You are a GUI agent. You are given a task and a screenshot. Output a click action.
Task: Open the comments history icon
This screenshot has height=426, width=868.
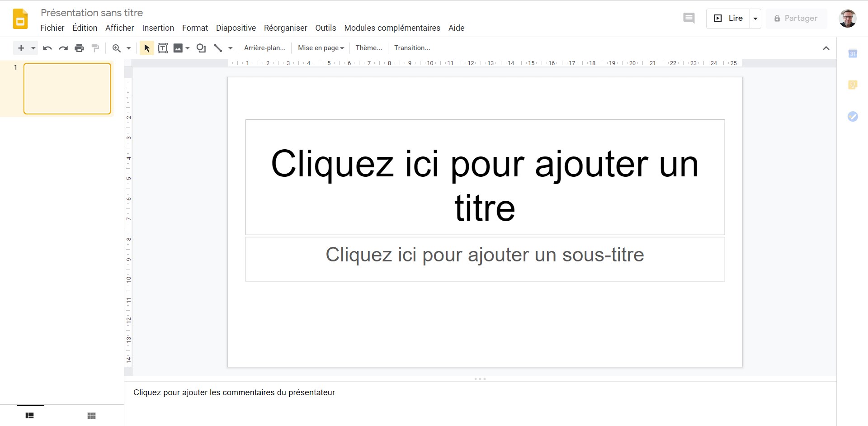click(x=689, y=19)
